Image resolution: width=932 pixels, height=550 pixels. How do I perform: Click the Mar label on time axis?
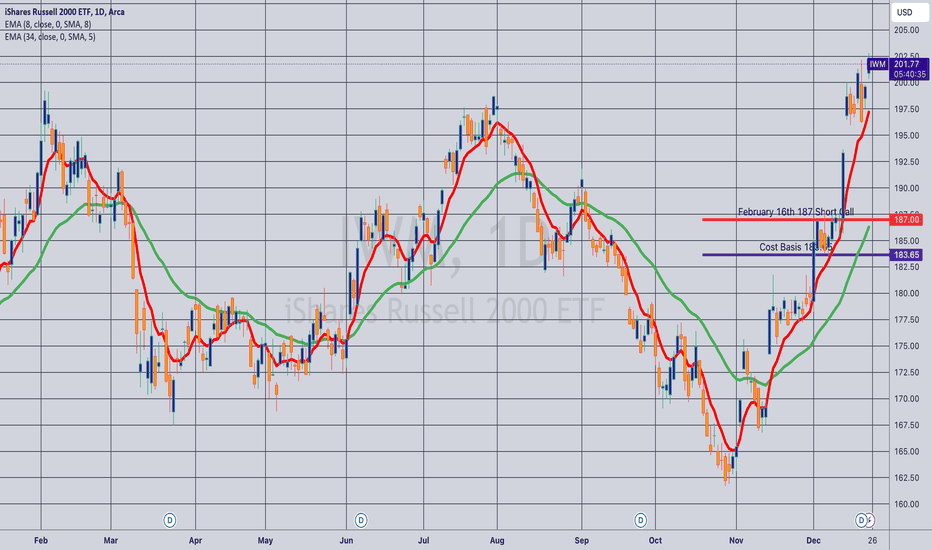pyautogui.click(x=111, y=540)
